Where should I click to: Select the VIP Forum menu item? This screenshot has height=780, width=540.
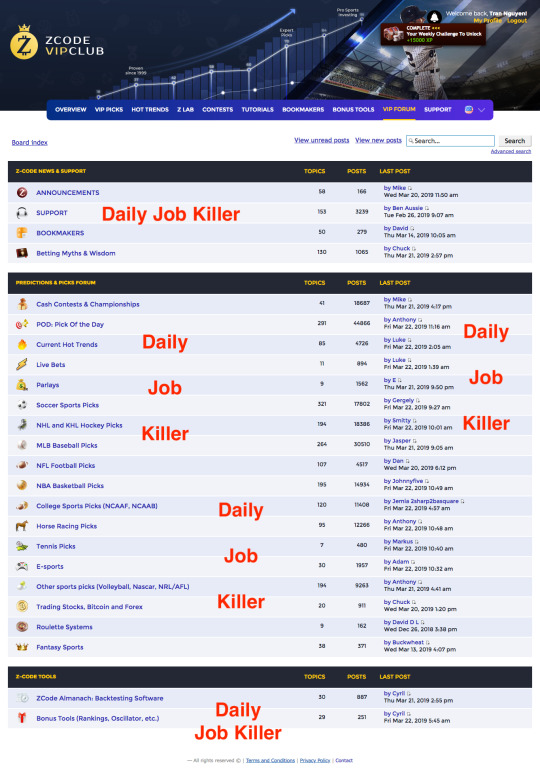tap(399, 109)
